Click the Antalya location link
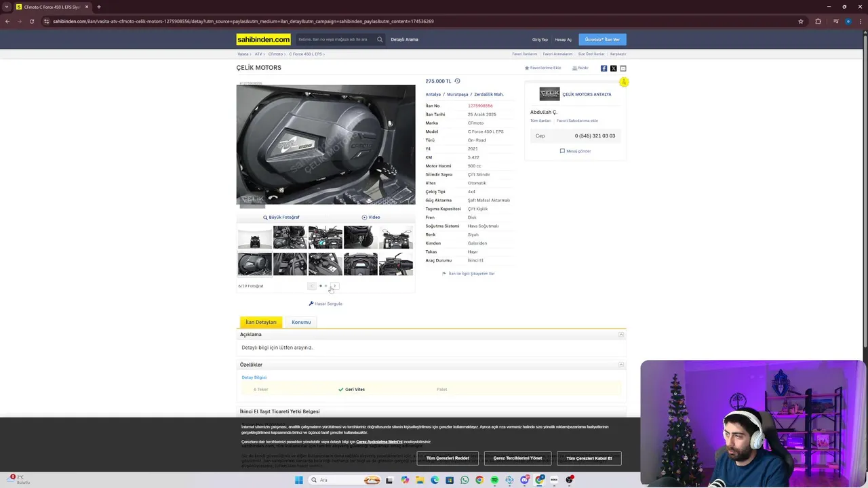The height and width of the screenshot is (488, 868). pos(433,94)
